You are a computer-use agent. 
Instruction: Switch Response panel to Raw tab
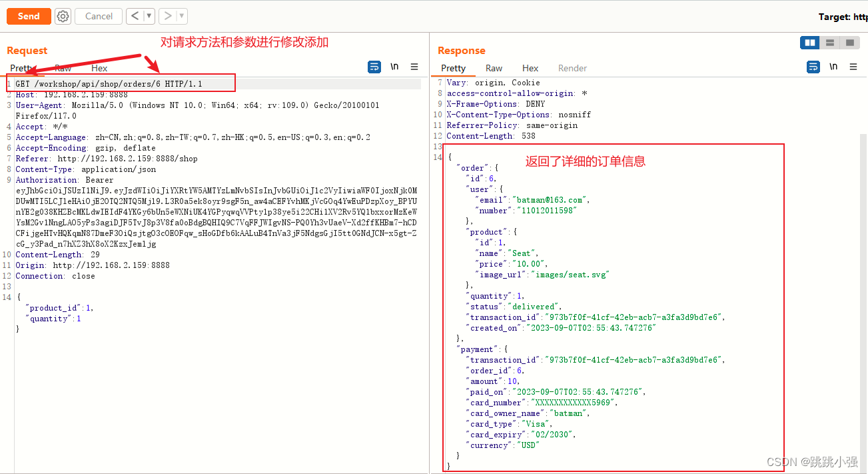point(494,68)
